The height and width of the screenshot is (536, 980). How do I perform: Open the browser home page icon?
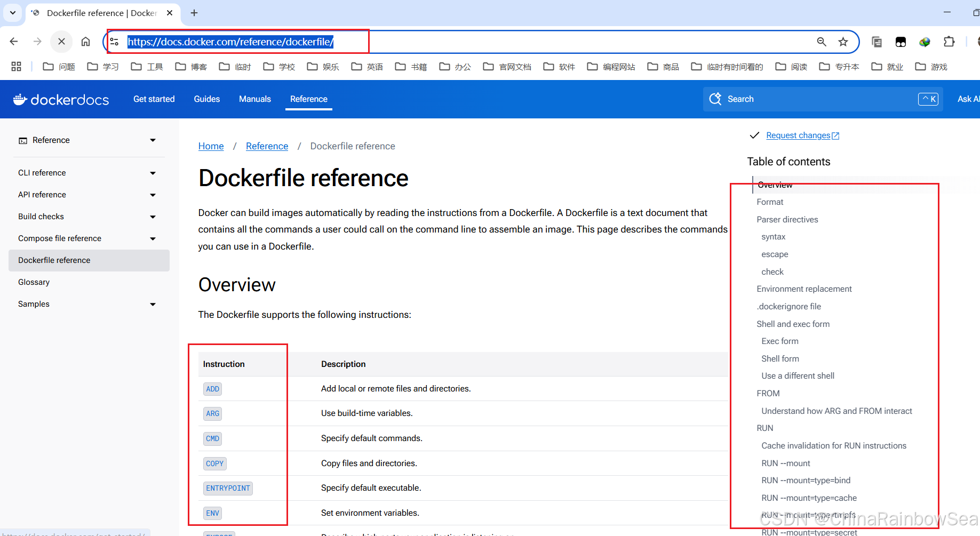[85, 41]
